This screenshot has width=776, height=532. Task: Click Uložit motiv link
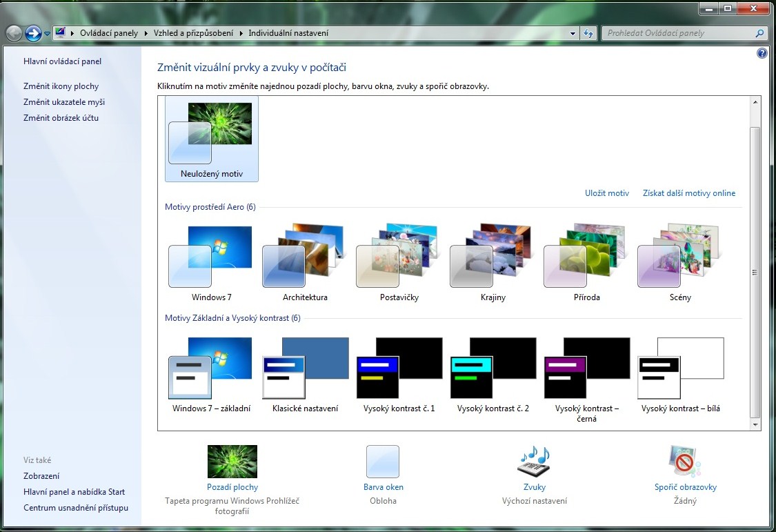[607, 193]
